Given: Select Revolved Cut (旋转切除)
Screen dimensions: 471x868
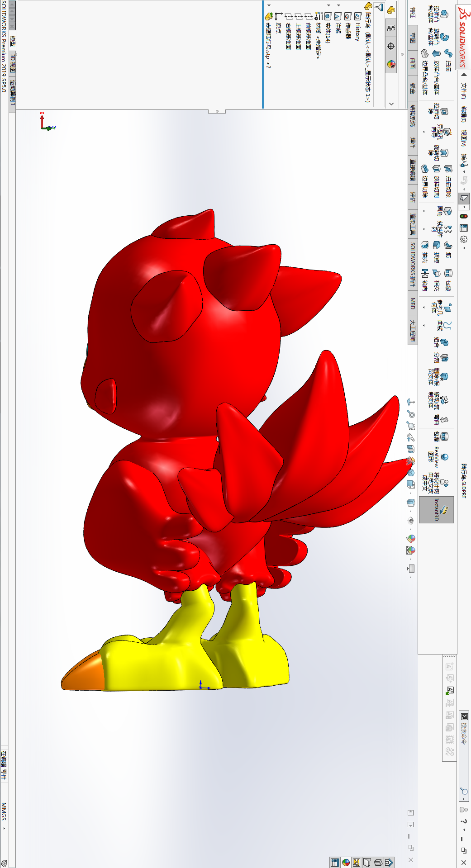Looking at the screenshot, I should click(438, 153).
